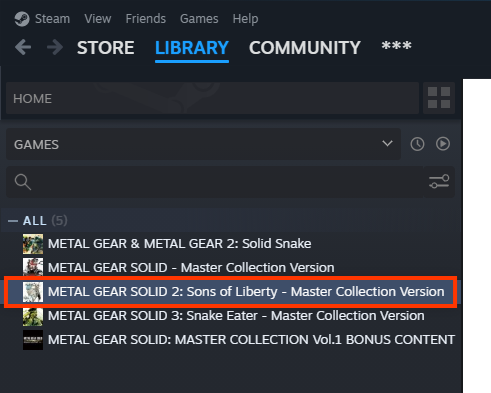
Task: Switch to the LIBRARY tab
Action: [x=192, y=48]
